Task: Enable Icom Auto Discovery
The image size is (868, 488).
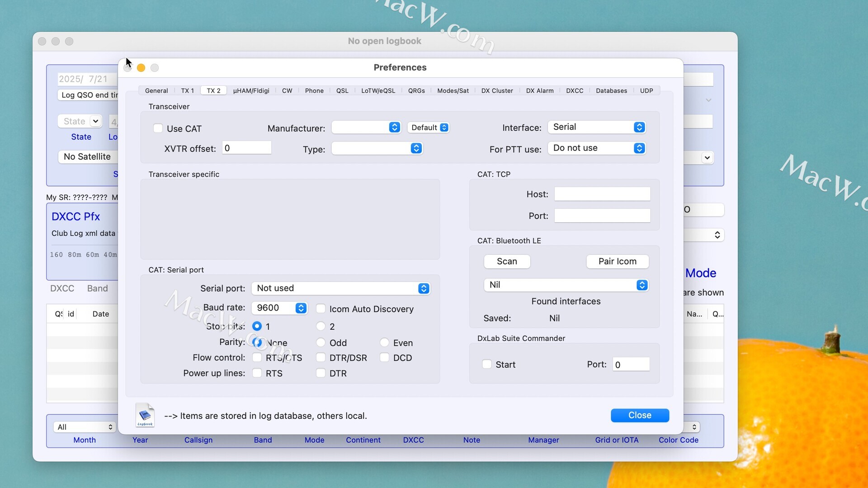Action: (321, 309)
